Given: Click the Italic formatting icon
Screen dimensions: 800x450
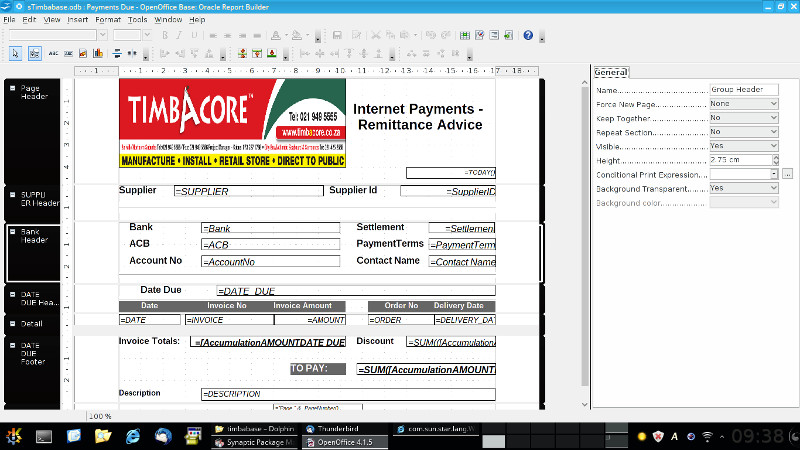Looking at the screenshot, I should click(x=179, y=35).
